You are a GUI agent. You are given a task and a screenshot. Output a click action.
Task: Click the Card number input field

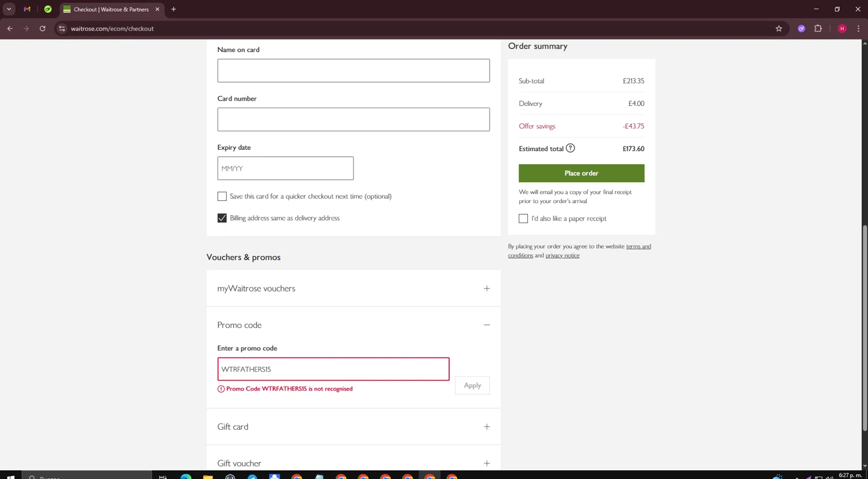tap(354, 119)
